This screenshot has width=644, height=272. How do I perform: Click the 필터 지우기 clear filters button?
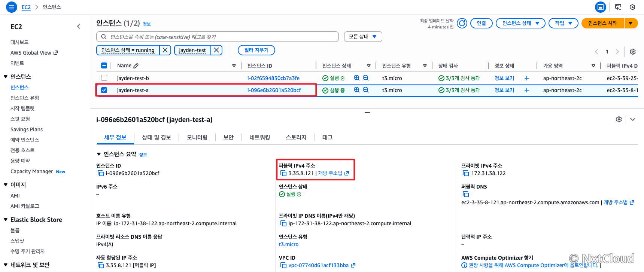coord(256,50)
